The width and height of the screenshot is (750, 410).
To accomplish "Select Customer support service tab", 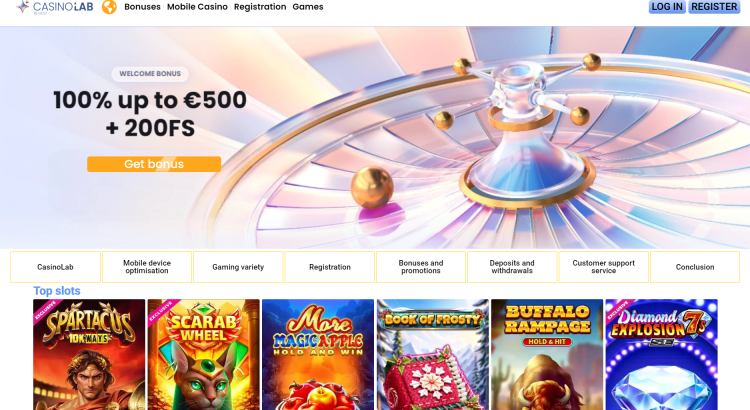I will [604, 267].
